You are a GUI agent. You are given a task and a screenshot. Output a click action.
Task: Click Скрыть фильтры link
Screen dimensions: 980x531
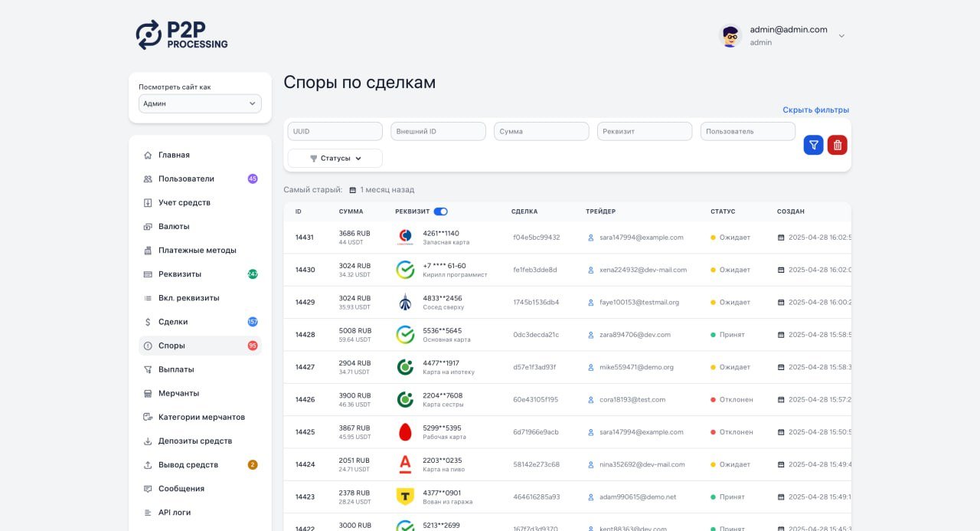click(815, 110)
